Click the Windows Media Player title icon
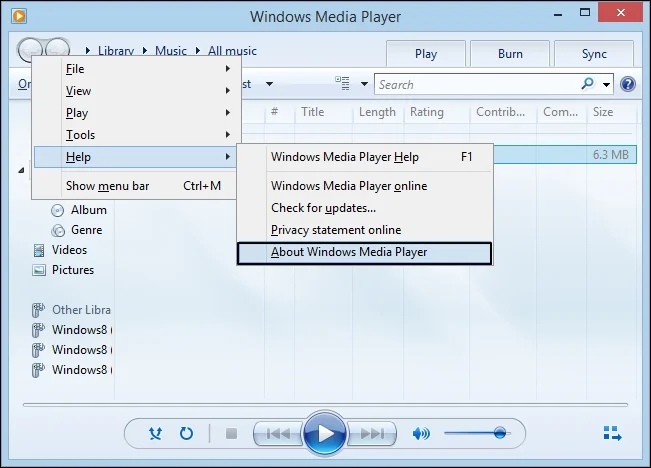The height and width of the screenshot is (468, 651). pos(19,16)
